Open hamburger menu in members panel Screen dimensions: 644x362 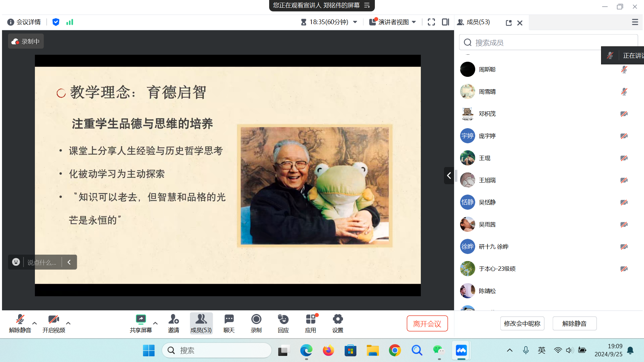coord(635,22)
